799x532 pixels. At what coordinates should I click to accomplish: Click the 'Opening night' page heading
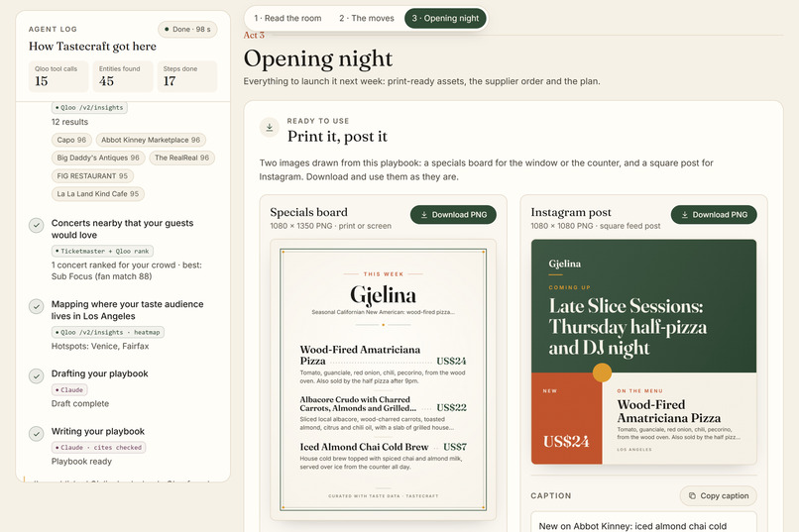318,58
